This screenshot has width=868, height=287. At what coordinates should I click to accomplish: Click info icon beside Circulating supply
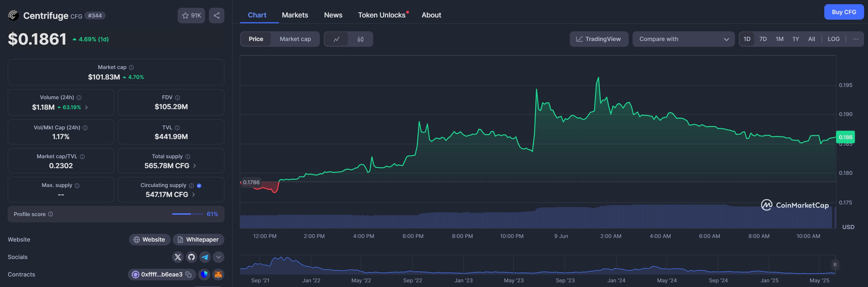[x=191, y=186]
